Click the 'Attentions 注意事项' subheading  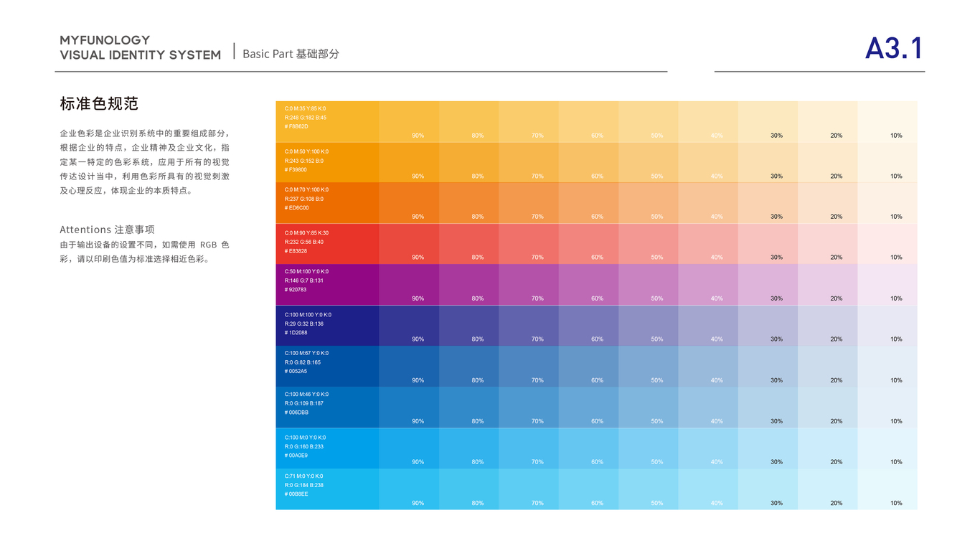(107, 230)
